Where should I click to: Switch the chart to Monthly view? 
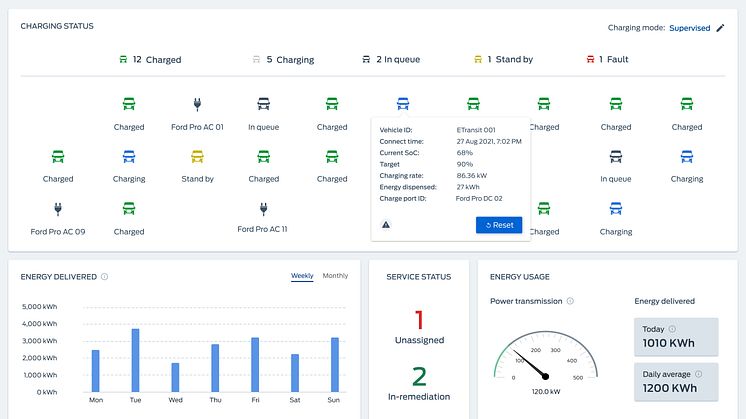pos(335,276)
